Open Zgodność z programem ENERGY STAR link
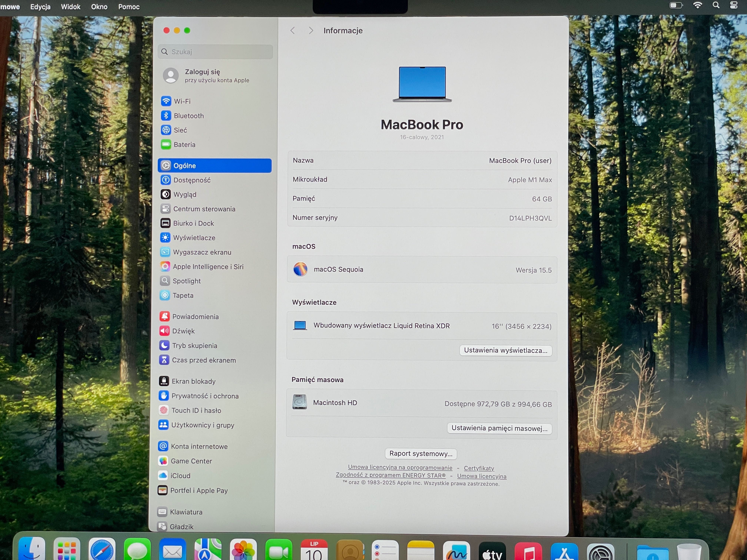 (x=391, y=475)
